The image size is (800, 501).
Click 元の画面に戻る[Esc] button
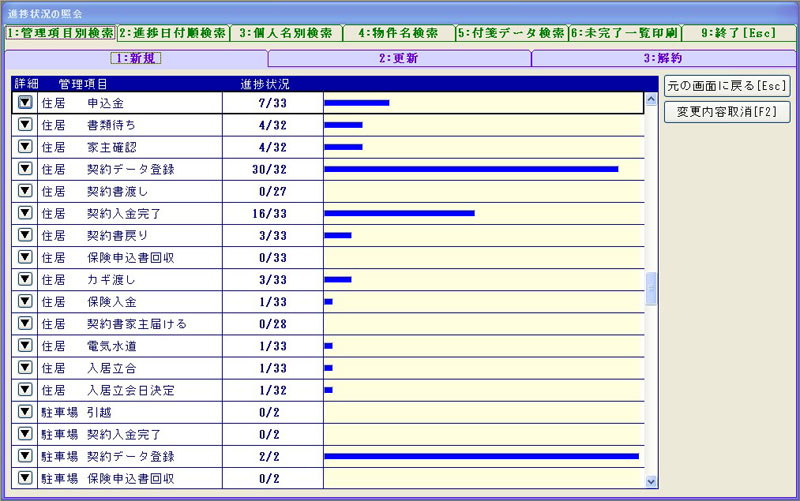coord(727,86)
